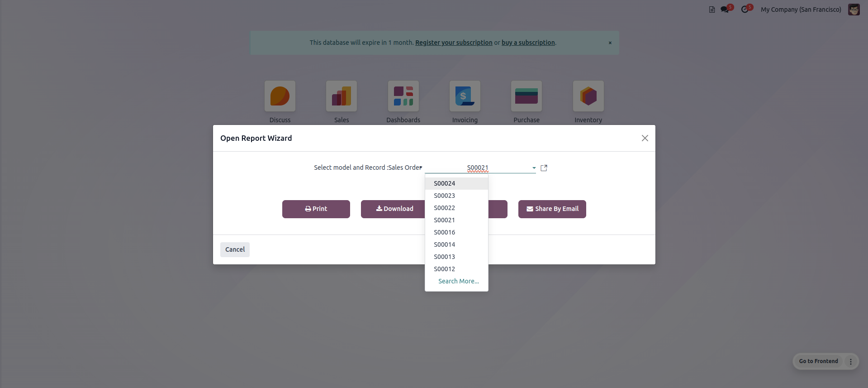Open the activities clock icon
Viewport: 868px width, 388px height.
[745, 10]
